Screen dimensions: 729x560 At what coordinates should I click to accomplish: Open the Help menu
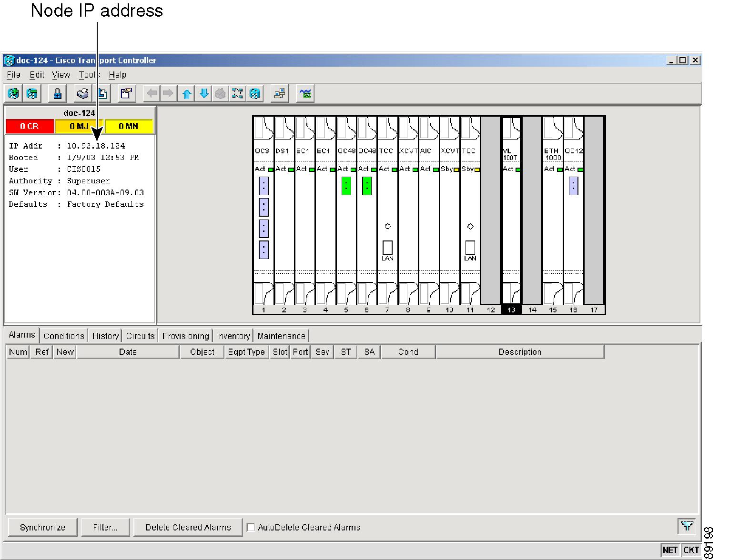point(117,75)
